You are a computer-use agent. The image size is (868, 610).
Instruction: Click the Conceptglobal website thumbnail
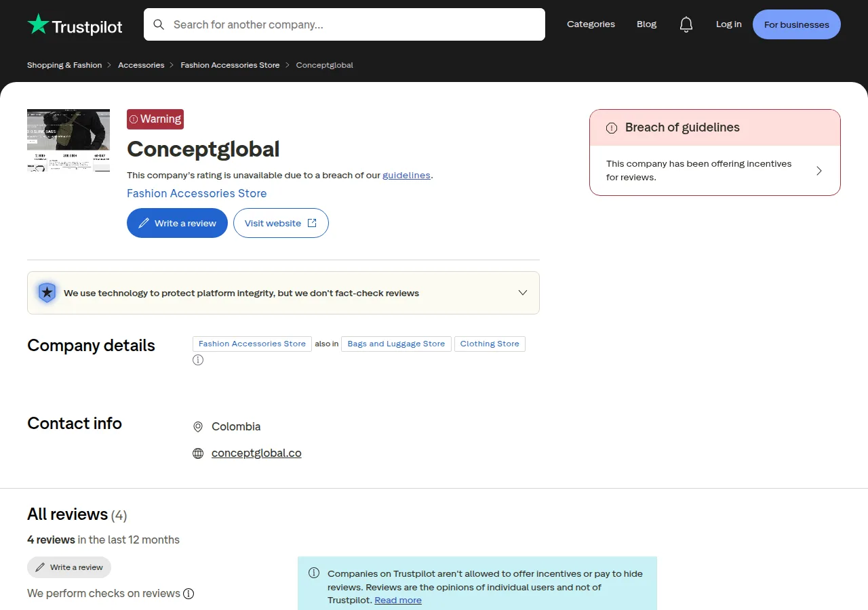(68, 140)
